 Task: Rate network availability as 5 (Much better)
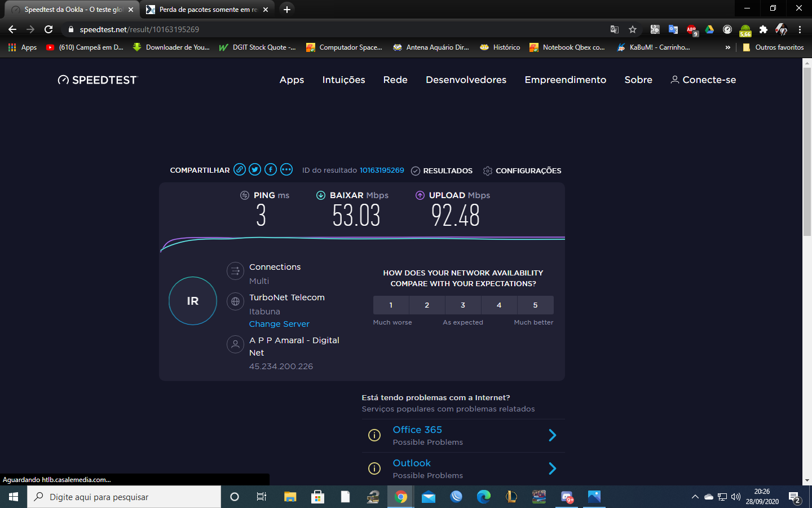pyautogui.click(x=535, y=305)
